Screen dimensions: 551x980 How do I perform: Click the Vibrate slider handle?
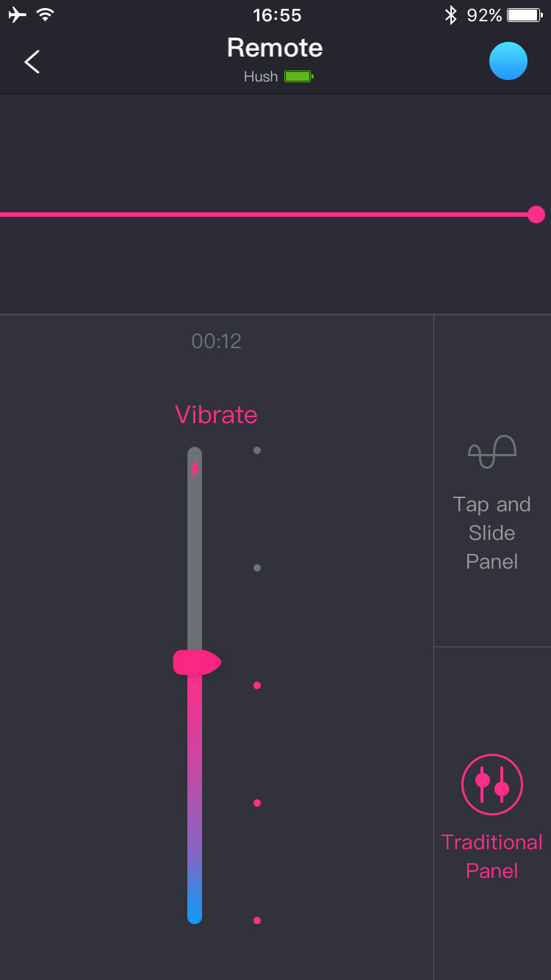point(196,662)
